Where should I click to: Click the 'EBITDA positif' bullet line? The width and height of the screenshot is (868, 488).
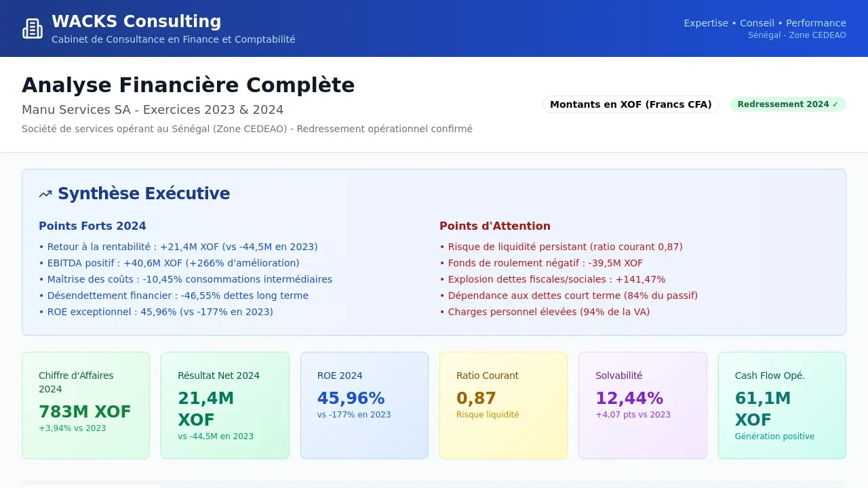(169, 263)
